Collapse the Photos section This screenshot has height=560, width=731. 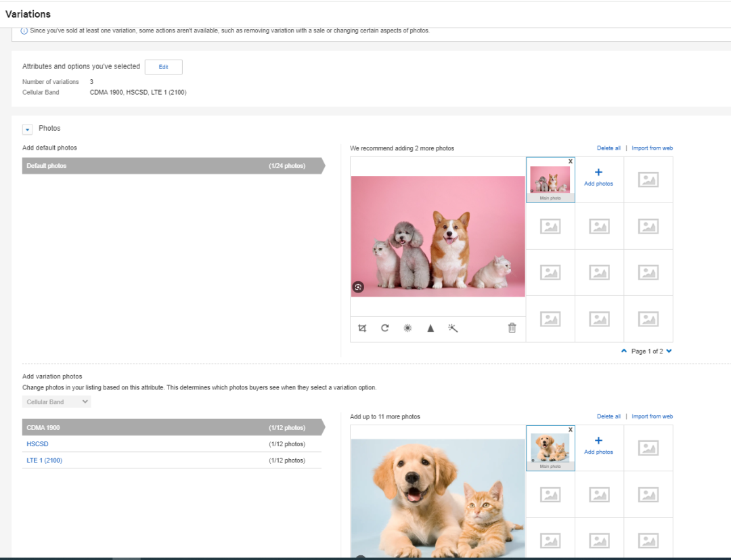click(27, 129)
